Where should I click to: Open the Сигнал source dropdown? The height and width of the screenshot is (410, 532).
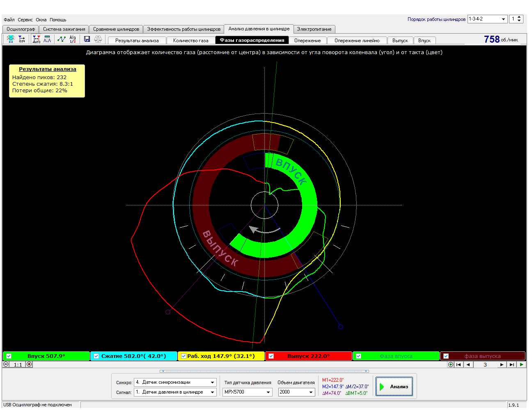[175, 392]
